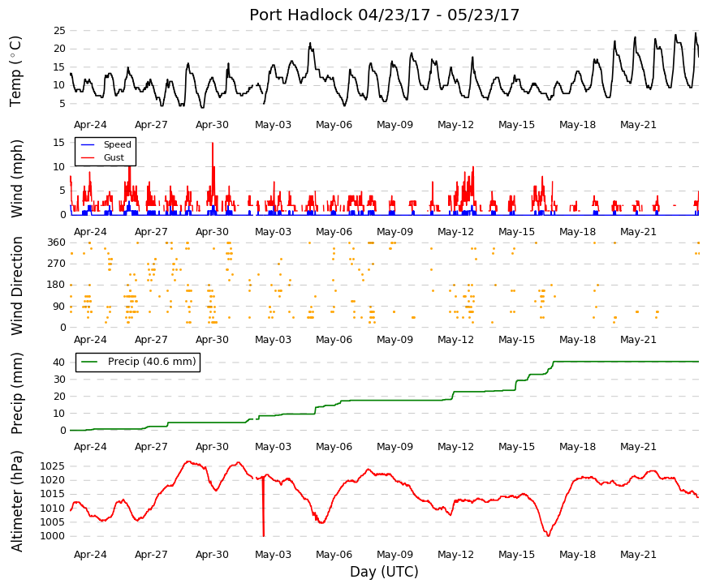The height and width of the screenshot is (588, 707).
Task: Click the Precip (mm) axis label
Action: point(16,393)
